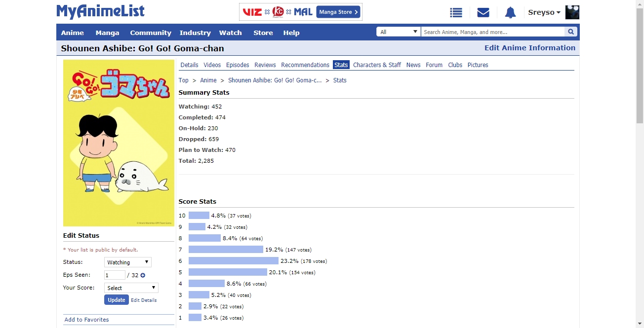The height and width of the screenshot is (328, 644).
Task: Click the plus icon to increment episodes seen
Action: (x=143, y=275)
